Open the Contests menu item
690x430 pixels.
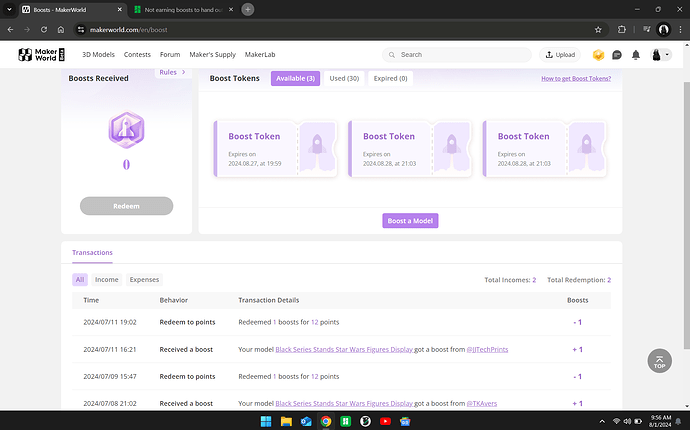137,55
